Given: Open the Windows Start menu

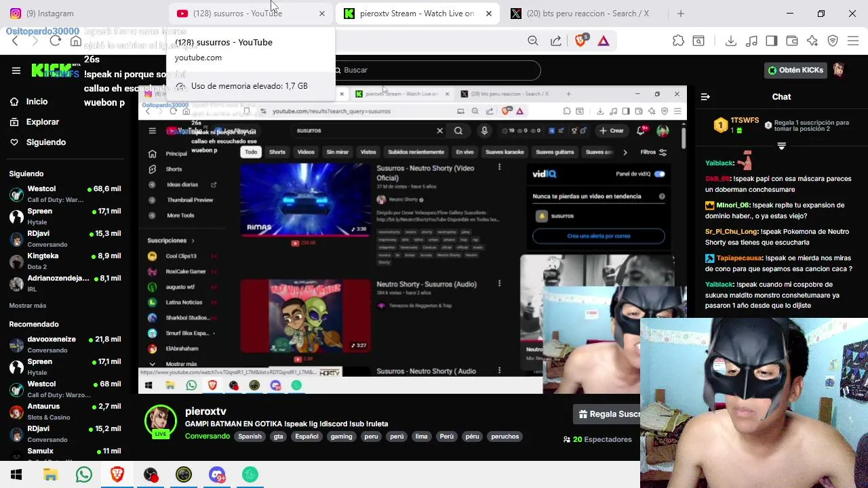Looking at the screenshot, I should coord(16,474).
